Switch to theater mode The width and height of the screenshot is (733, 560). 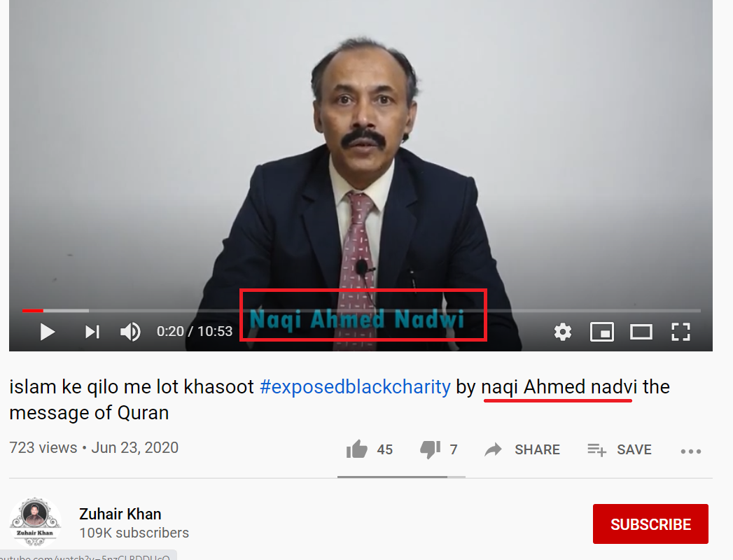641,332
